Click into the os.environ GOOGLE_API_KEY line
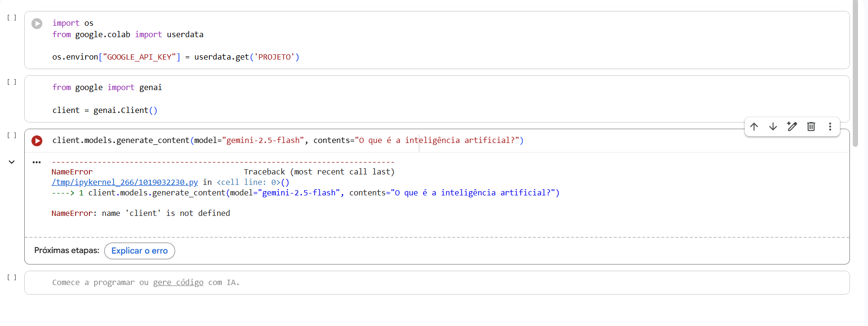 coord(176,57)
